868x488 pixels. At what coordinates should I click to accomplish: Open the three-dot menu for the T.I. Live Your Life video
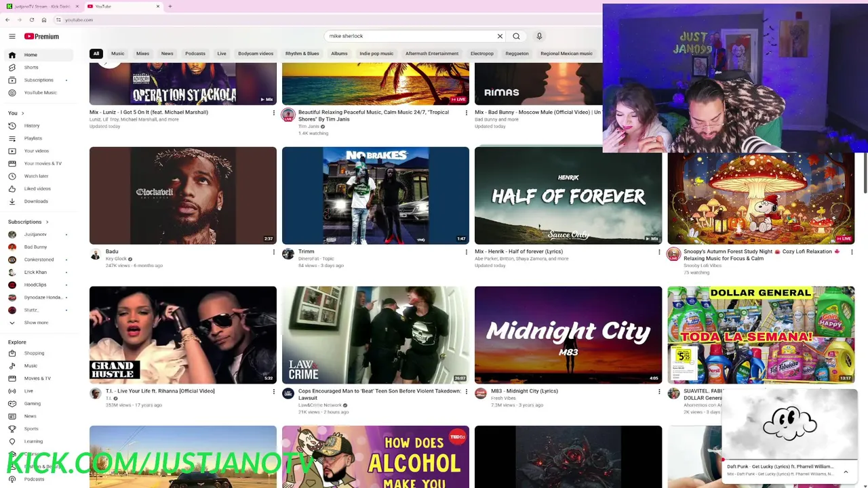273,392
